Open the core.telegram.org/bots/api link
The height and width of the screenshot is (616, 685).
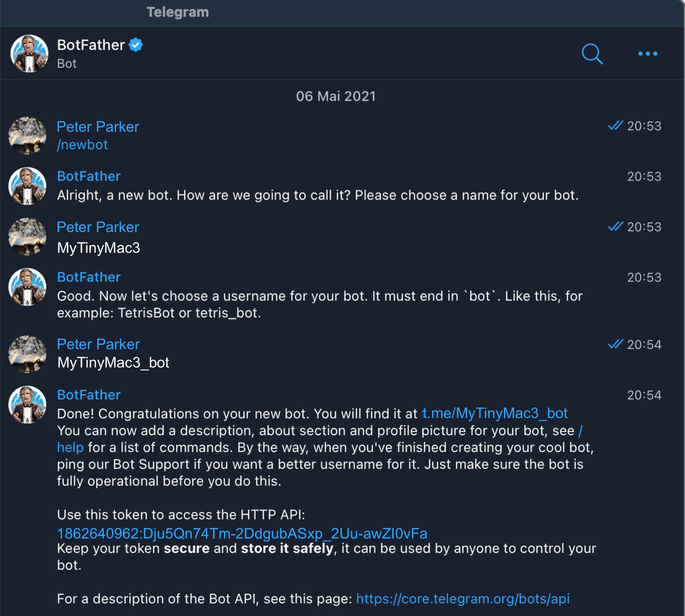(463, 599)
